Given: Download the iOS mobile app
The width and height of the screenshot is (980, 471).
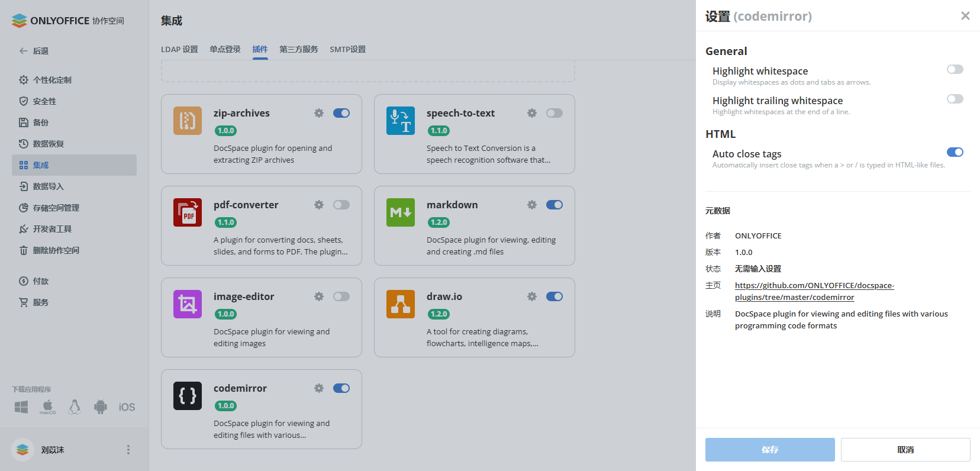Looking at the screenshot, I should tap(127, 407).
